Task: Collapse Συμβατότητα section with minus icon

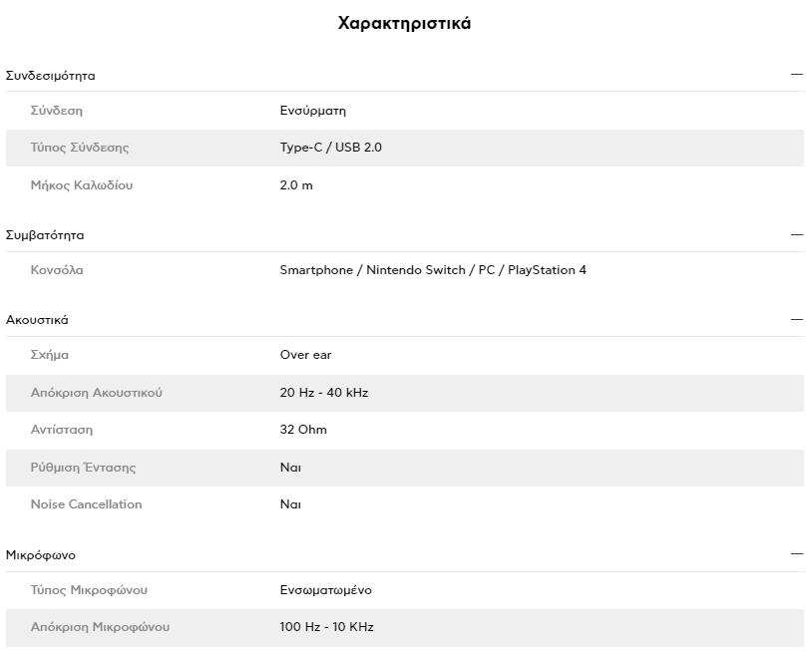Action: [796, 235]
